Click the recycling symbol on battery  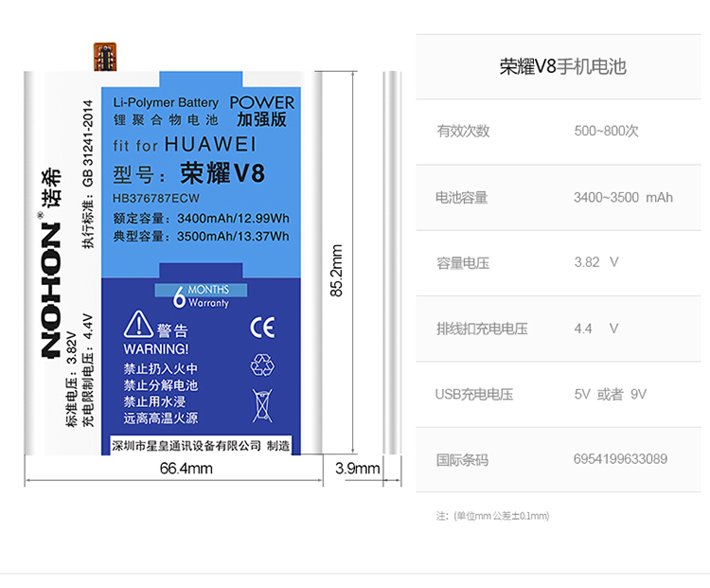coord(262,365)
